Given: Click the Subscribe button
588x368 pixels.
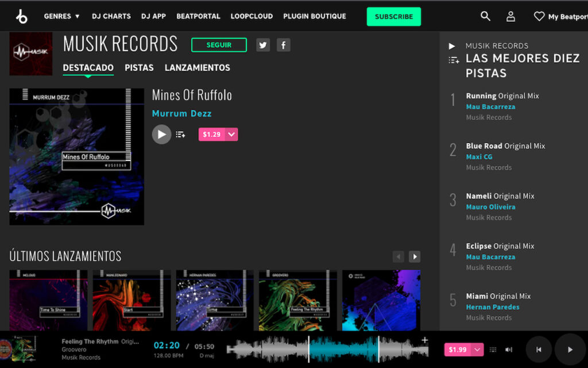Looking at the screenshot, I should [394, 17].
